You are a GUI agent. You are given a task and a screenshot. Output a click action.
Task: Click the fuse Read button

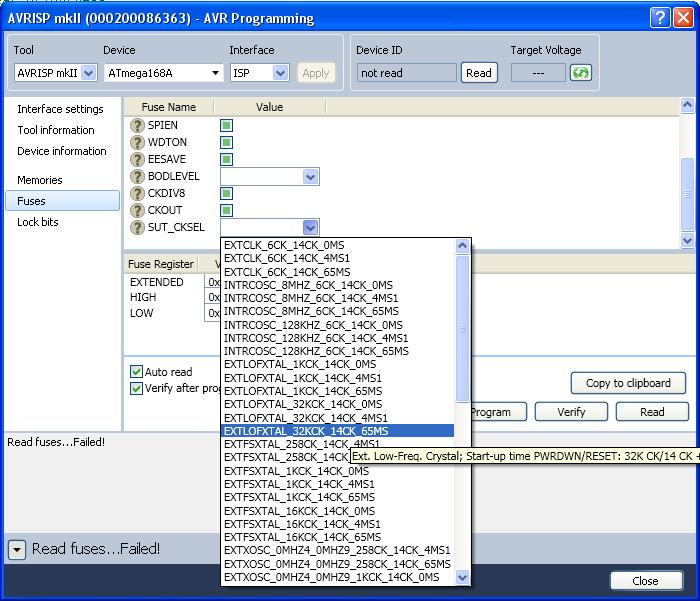tap(652, 412)
